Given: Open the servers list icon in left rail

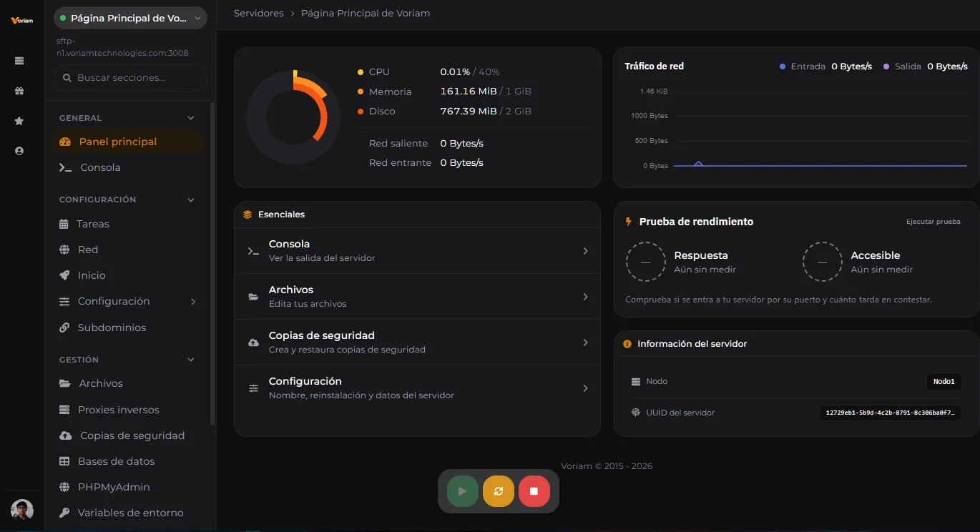Looking at the screenshot, I should point(19,61).
